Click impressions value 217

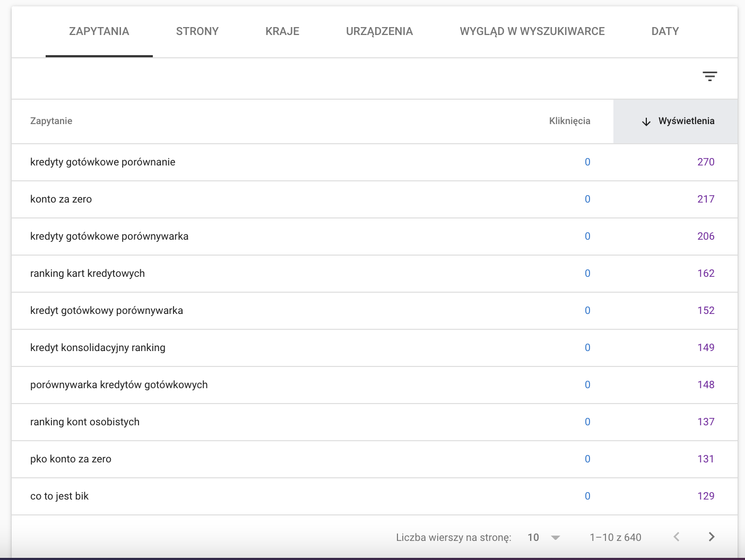[706, 199]
